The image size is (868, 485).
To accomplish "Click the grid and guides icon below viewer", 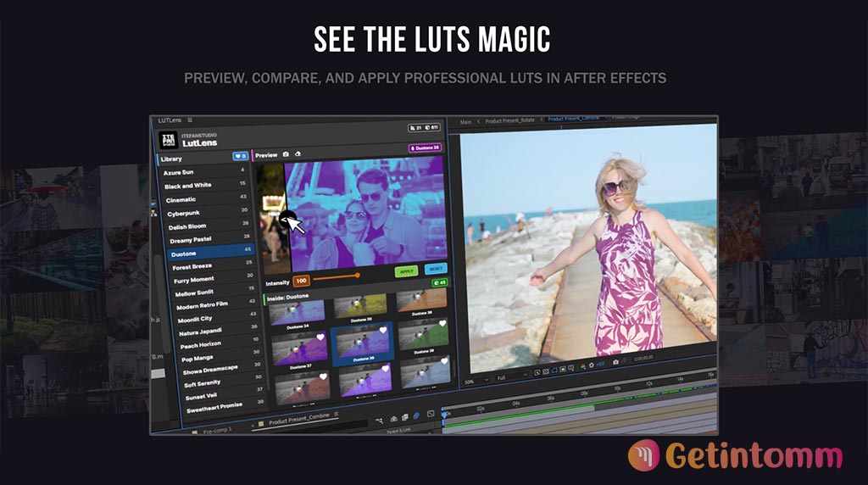I will (571, 368).
